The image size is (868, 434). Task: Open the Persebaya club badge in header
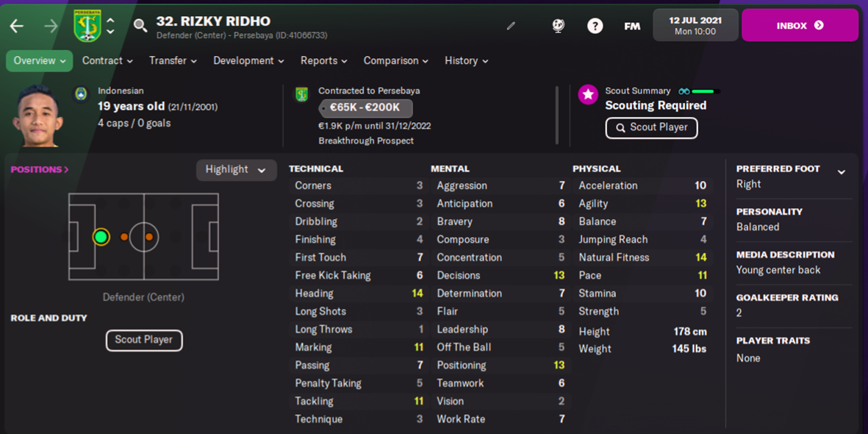pos(87,26)
